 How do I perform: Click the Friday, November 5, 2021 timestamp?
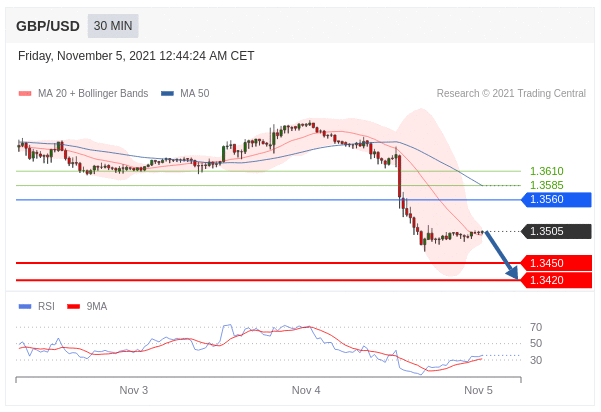(x=136, y=56)
